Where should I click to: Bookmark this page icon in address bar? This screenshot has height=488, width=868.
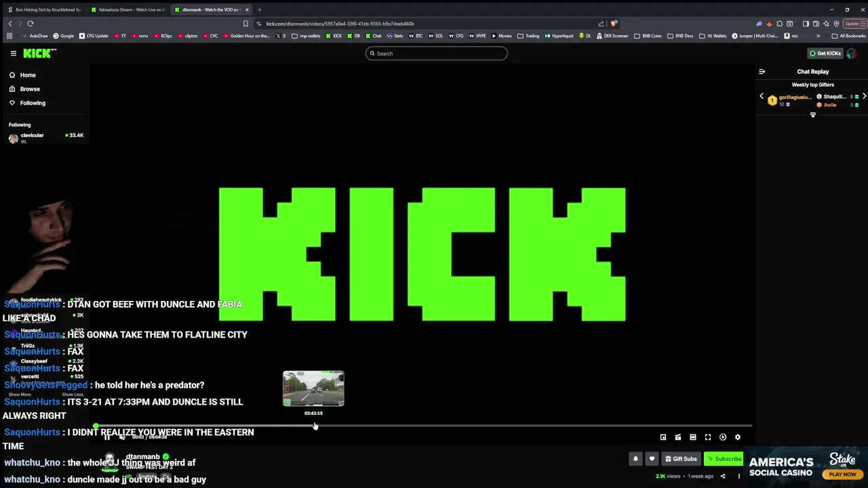pyautogui.click(x=245, y=24)
